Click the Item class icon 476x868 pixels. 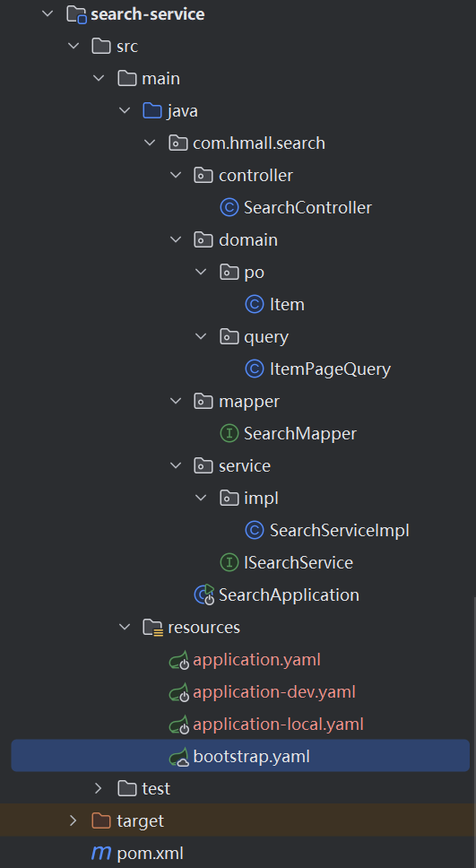(x=254, y=304)
